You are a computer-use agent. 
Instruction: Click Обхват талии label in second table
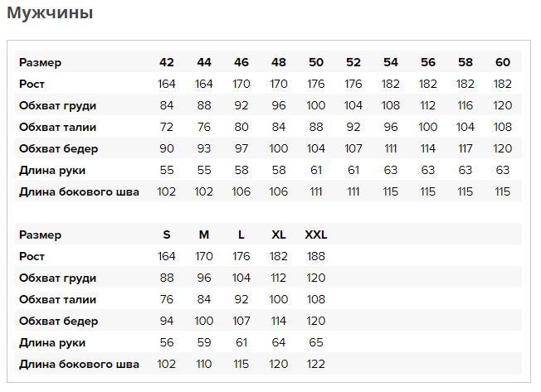click(57, 300)
